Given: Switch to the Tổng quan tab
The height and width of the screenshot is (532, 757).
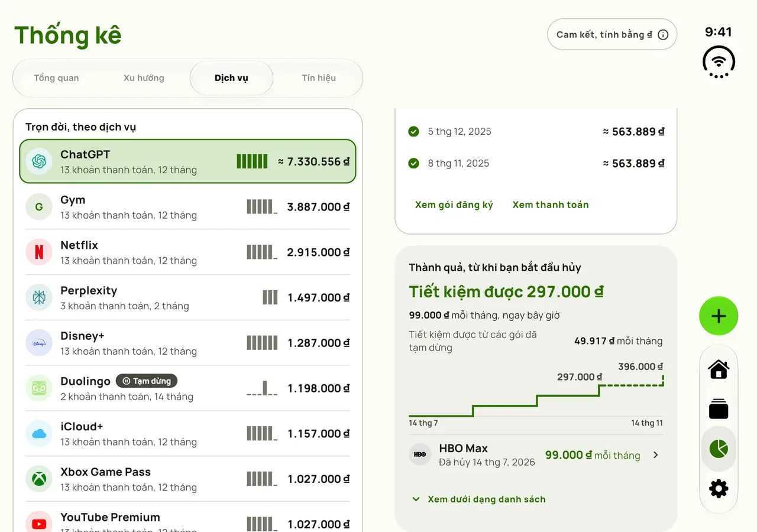Looking at the screenshot, I should coord(56,78).
